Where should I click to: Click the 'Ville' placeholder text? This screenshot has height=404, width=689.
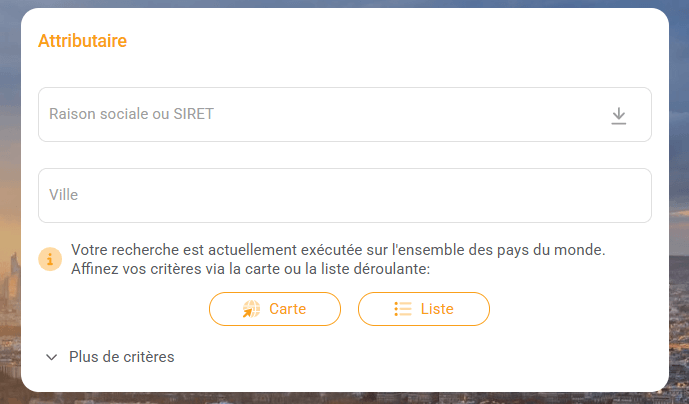63,195
